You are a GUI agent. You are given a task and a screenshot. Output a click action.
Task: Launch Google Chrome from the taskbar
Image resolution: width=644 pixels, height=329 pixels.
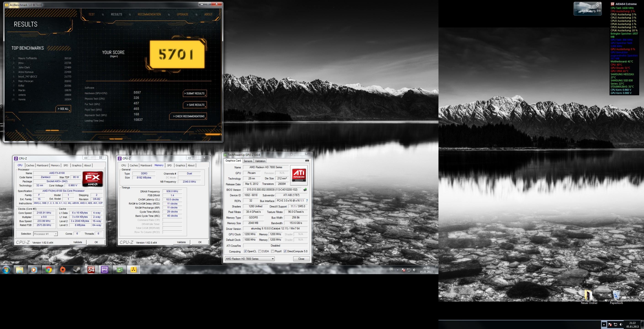pyautogui.click(x=48, y=270)
